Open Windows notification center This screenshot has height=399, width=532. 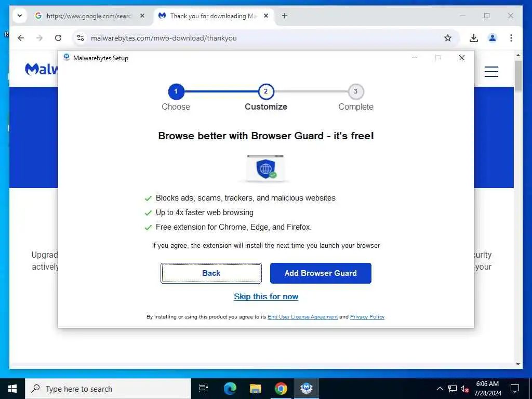515,389
